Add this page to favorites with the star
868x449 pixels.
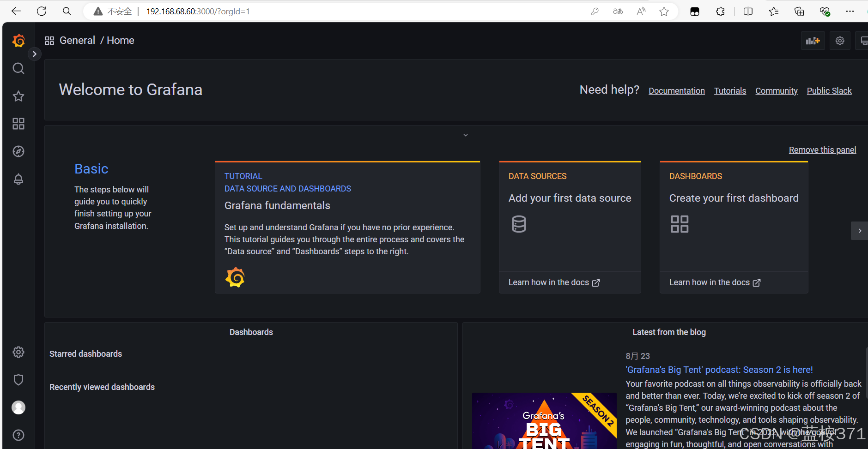(664, 12)
